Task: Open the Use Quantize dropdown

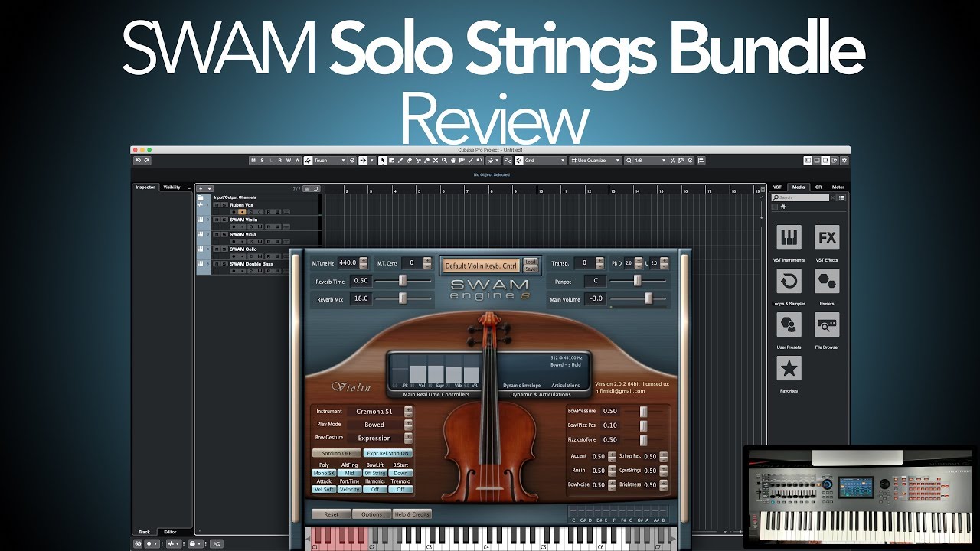Action: (595, 161)
